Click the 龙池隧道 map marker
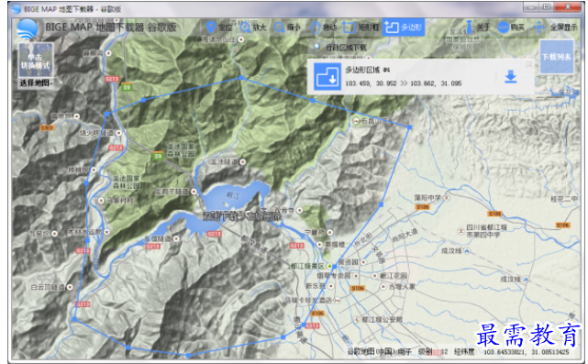The image size is (588, 364). (242, 162)
